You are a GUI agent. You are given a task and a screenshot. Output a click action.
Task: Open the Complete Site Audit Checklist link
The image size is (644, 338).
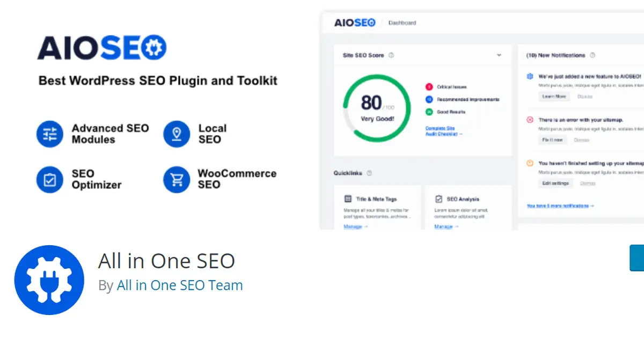pyautogui.click(x=444, y=131)
